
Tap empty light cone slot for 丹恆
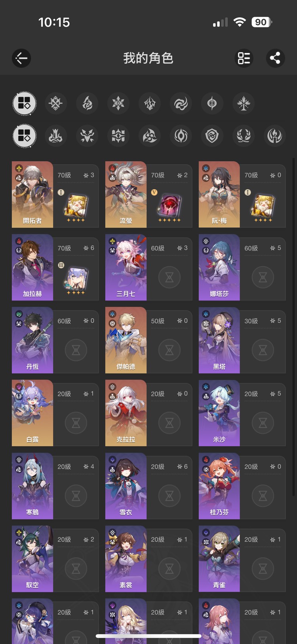(x=76, y=350)
